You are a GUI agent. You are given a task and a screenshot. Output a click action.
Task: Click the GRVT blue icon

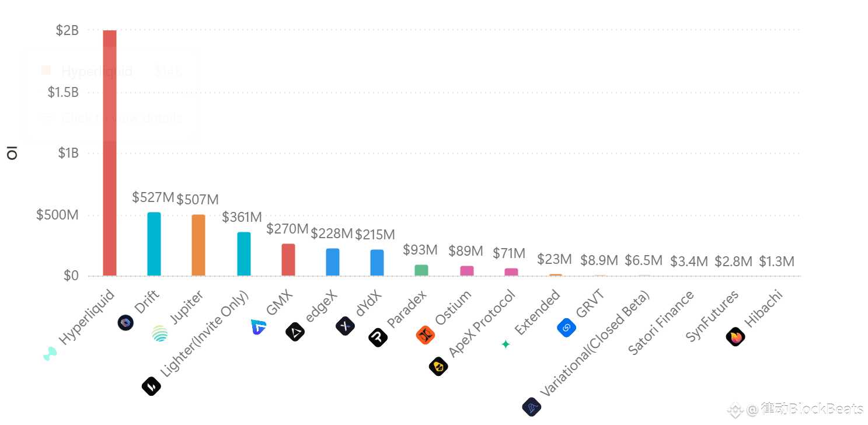(567, 328)
